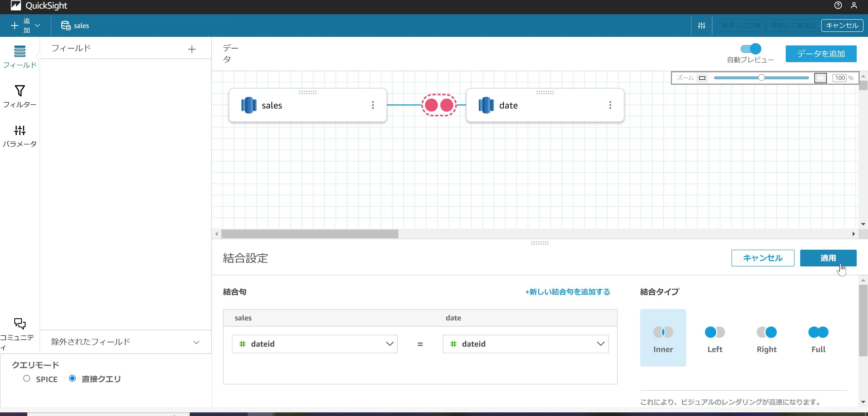868x416 pixels.
Task: Click the 保存して公開 button
Action: click(741, 26)
